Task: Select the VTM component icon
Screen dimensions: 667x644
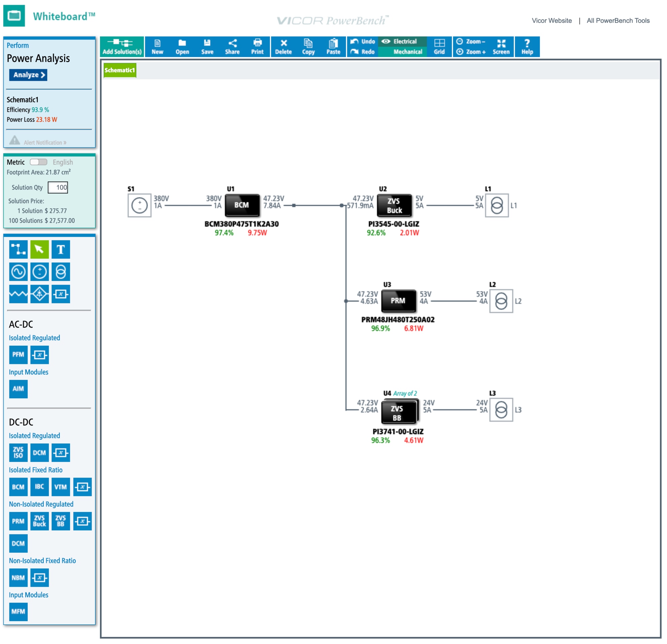Action: 60,487
